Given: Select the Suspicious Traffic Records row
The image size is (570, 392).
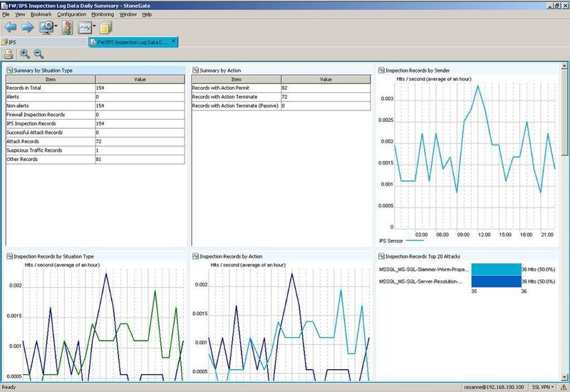Looking at the screenshot, I should click(x=95, y=150).
